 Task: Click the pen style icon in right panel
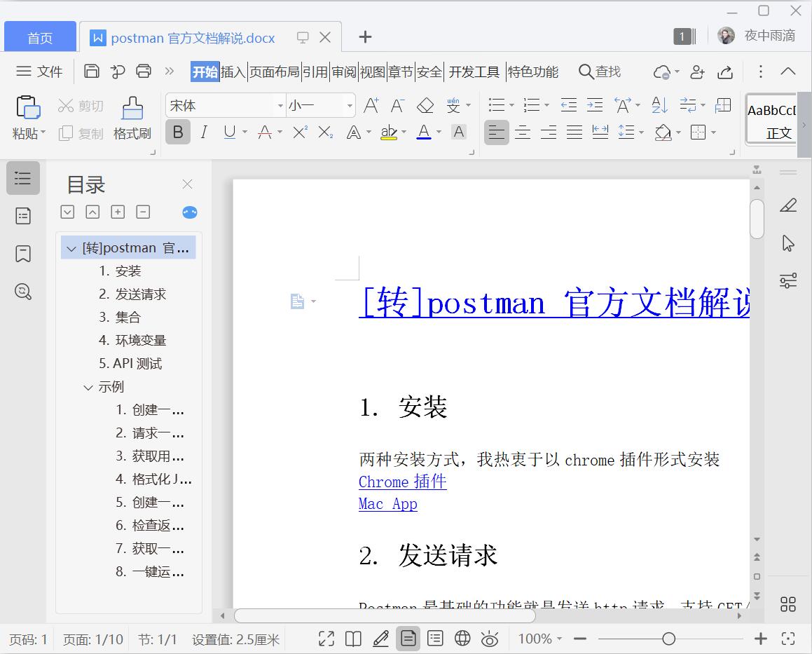coord(788,205)
